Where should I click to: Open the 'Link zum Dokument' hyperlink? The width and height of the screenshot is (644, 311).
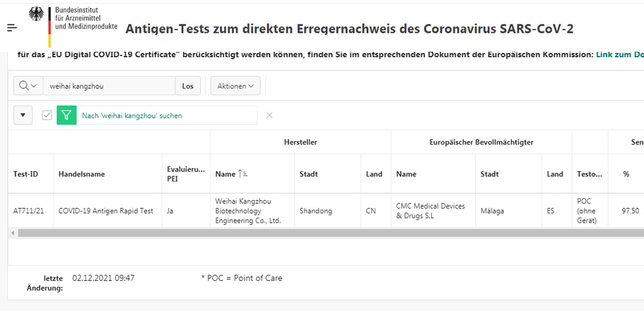pyautogui.click(x=619, y=55)
